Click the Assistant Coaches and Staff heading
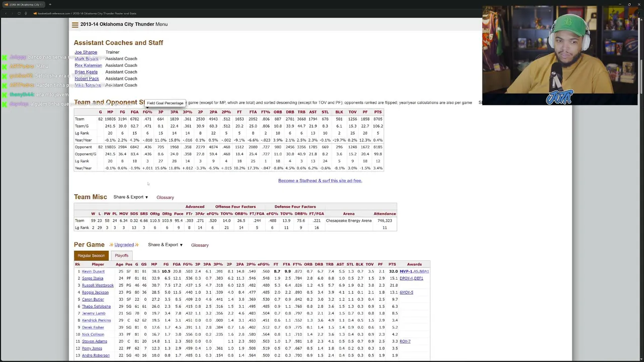Image resolution: width=644 pixels, height=362 pixels. pyautogui.click(x=119, y=43)
